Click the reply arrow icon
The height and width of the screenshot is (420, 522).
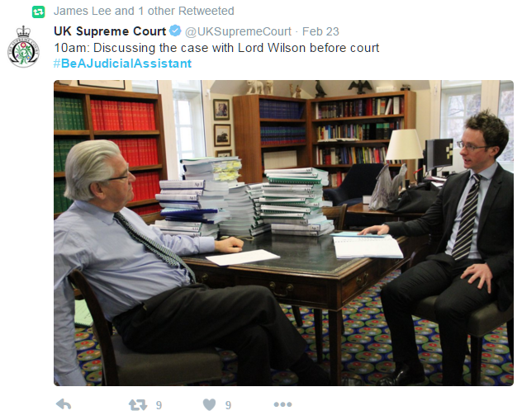(64, 404)
